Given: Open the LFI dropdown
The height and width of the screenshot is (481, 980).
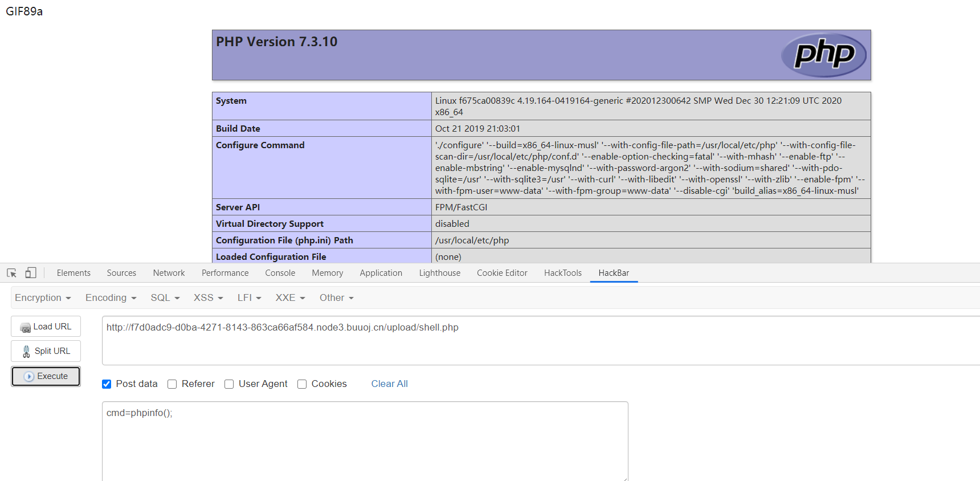Looking at the screenshot, I should 250,297.
